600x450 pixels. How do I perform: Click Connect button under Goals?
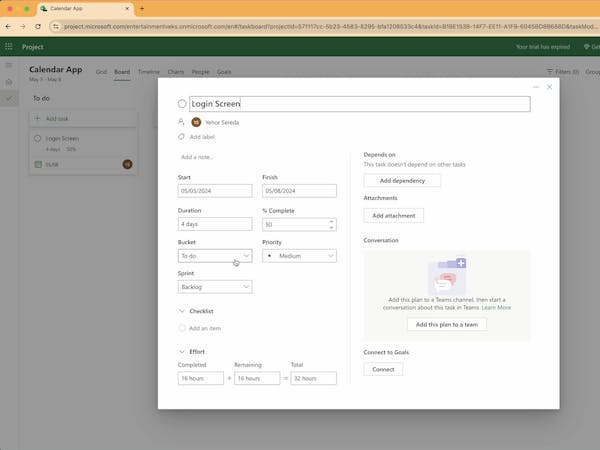(x=383, y=369)
